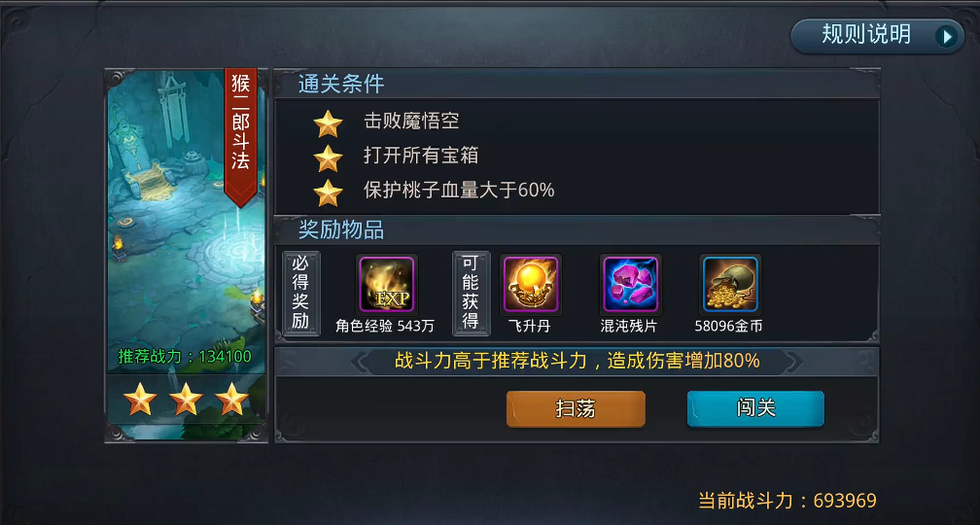This screenshot has height=525, width=980.
Task: Click the arrow icon on 规则说明
Action: (x=946, y=36)
